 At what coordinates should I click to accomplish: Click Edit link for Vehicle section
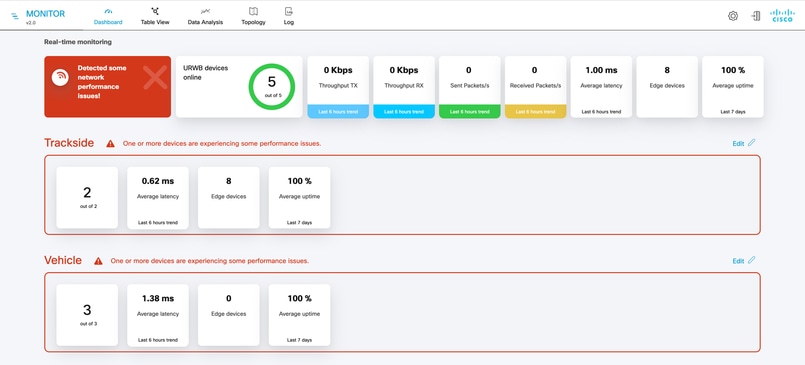738,261
